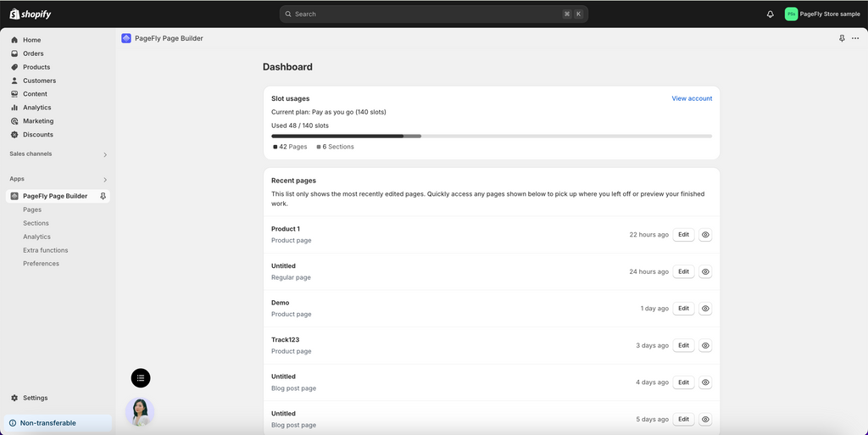This screenshot has height=435, width=868.
Task: Click the Non-transferable info badge
Action: click(58, 423)
